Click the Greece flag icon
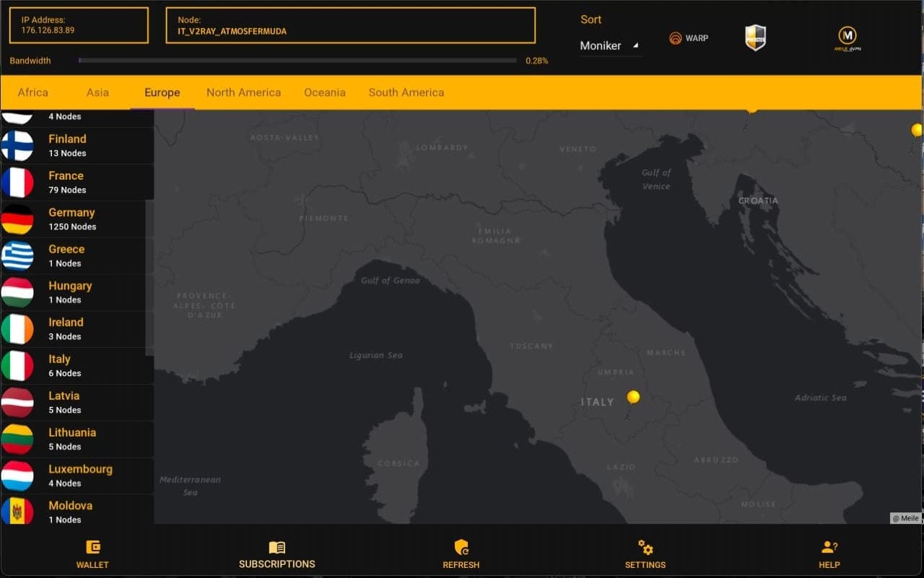The image size is (924, 578). pyautogui.click(x=17, y=256)
